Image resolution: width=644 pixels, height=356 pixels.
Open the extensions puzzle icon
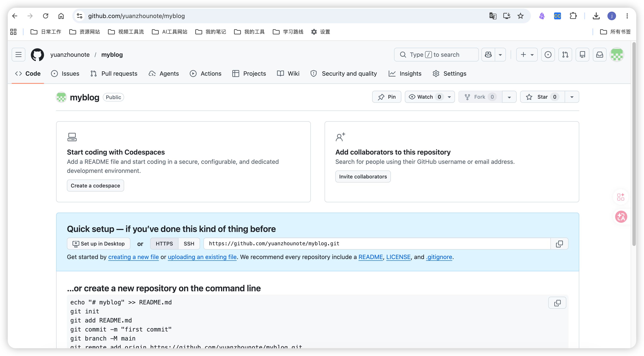[573, 16]
